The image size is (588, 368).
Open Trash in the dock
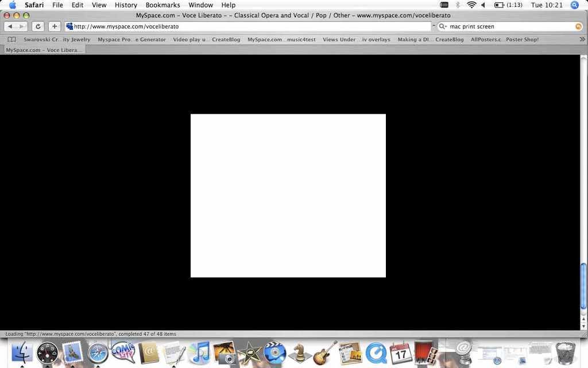566,352
